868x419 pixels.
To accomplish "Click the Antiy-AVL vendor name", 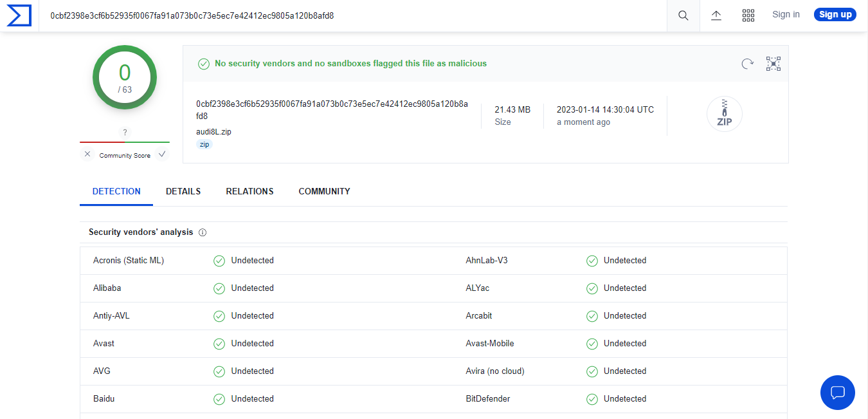I will 111,316.
